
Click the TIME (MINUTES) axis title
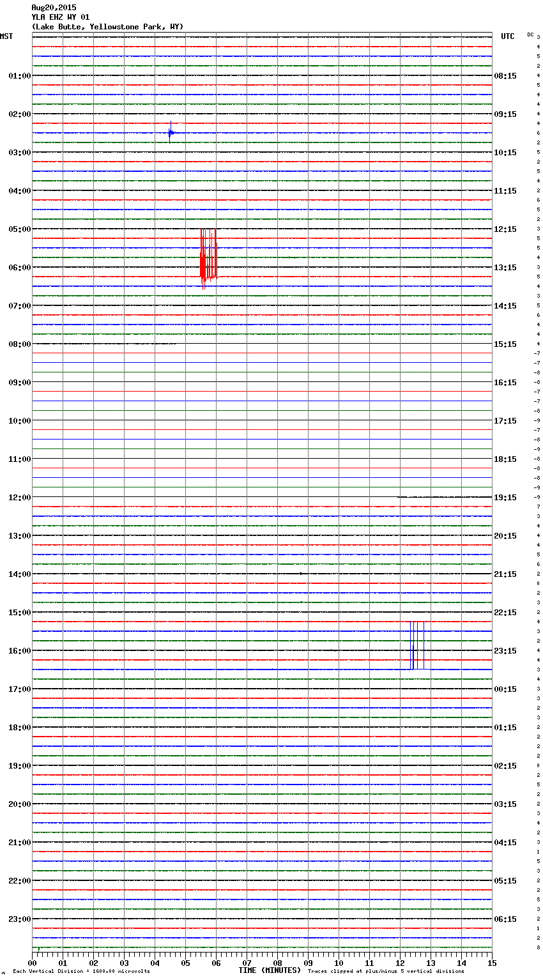(x=270, y=970)
